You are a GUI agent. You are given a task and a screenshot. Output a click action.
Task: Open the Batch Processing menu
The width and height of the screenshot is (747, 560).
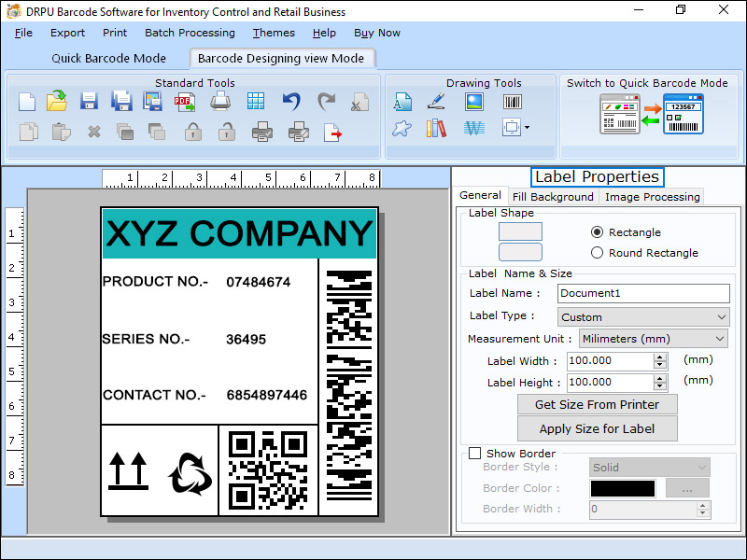[x=190, y=33]
